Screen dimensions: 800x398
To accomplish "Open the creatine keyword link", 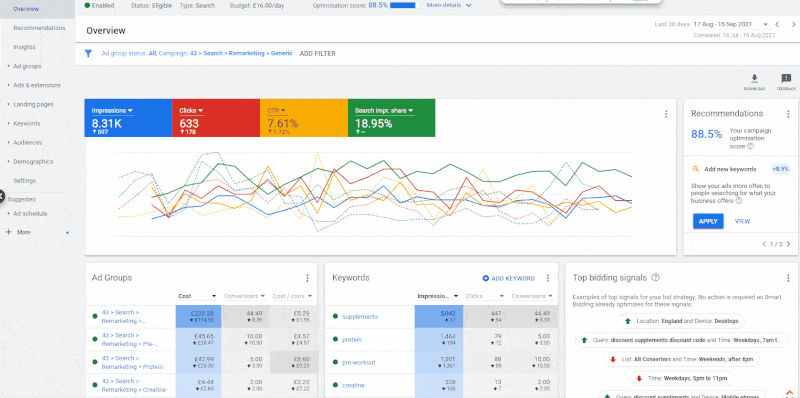I will [x=354, y=385].
